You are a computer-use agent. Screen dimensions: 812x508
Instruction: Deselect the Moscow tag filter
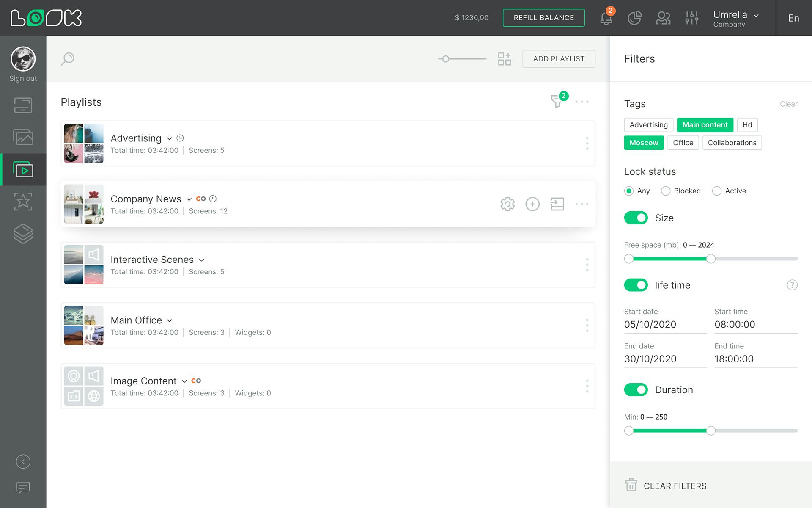(644, 143)
